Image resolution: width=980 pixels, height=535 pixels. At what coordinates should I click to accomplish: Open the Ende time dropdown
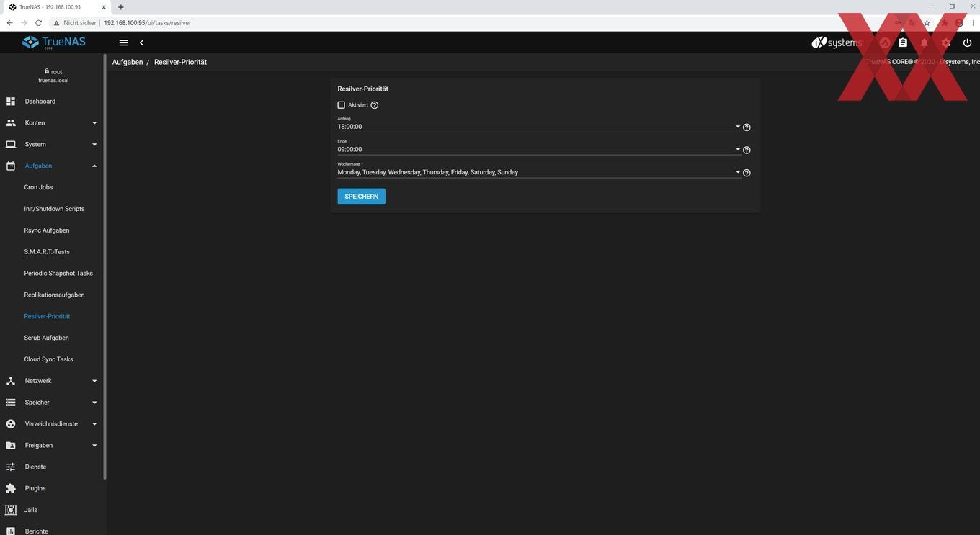539,150
